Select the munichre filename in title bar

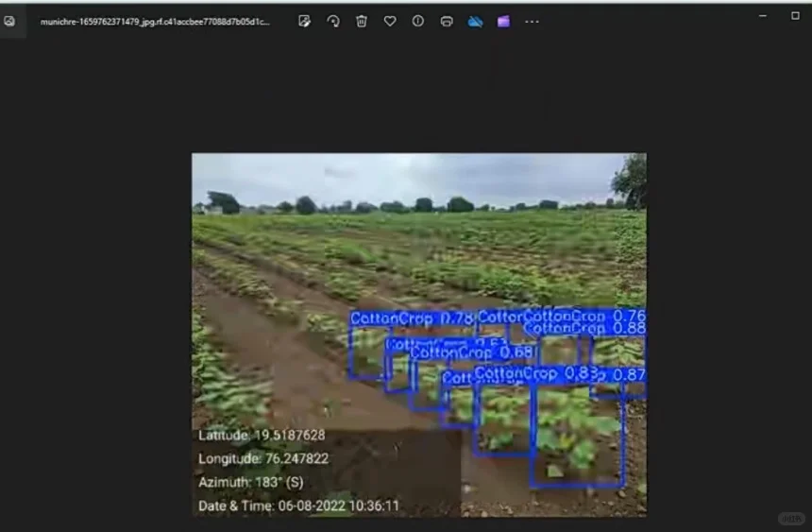point(155,22)
